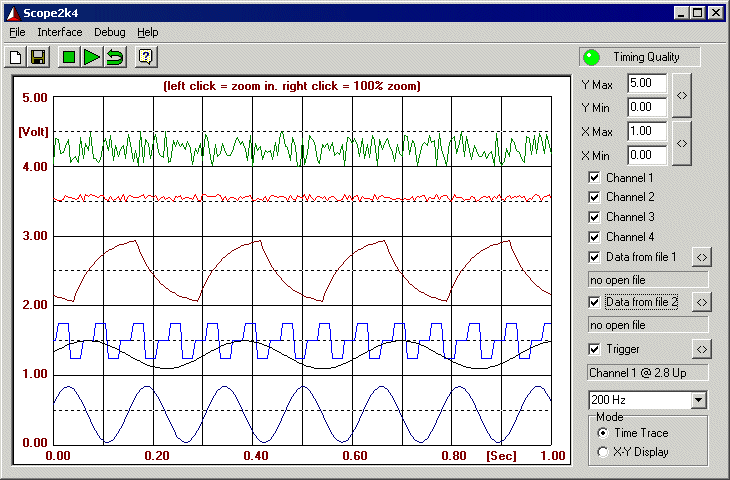The height and width of the screenshot is (480, 730).
Task: Click the 200 Hz combo box text
Action: pyautogui.click(x=608, y=400)
